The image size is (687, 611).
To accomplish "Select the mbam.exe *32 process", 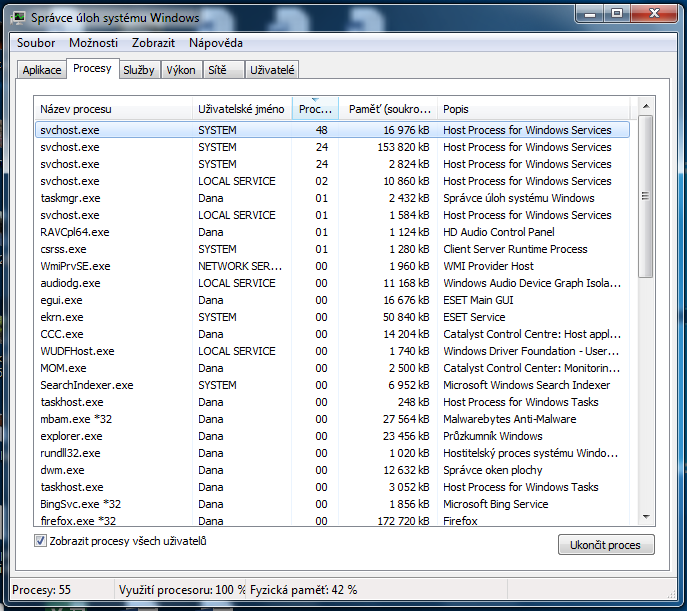I will [x=332, y=419].
